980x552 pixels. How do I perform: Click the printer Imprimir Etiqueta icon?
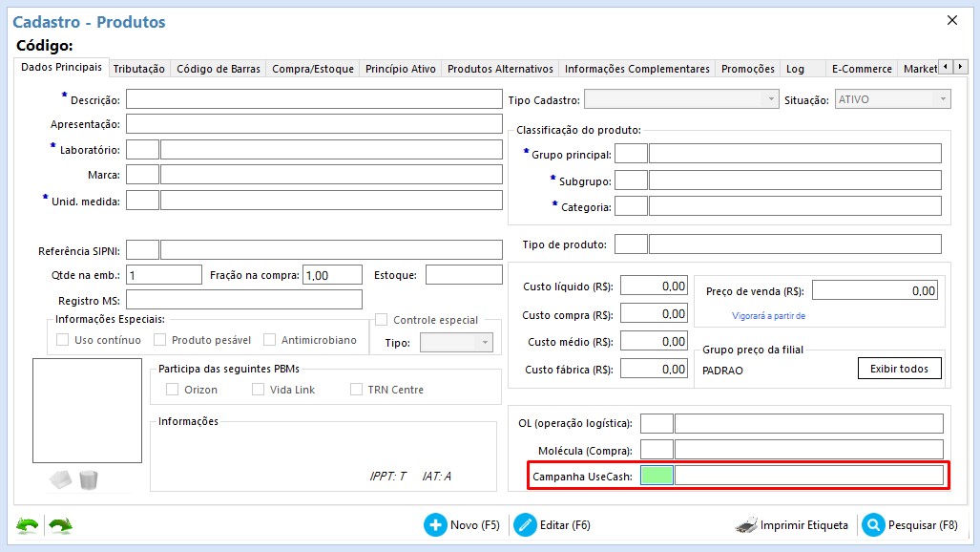[745, 525]
